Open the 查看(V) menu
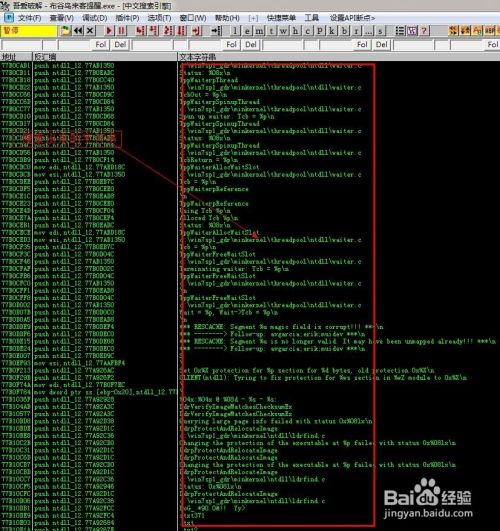Screen dimensions: 500x531 point(62,18)
